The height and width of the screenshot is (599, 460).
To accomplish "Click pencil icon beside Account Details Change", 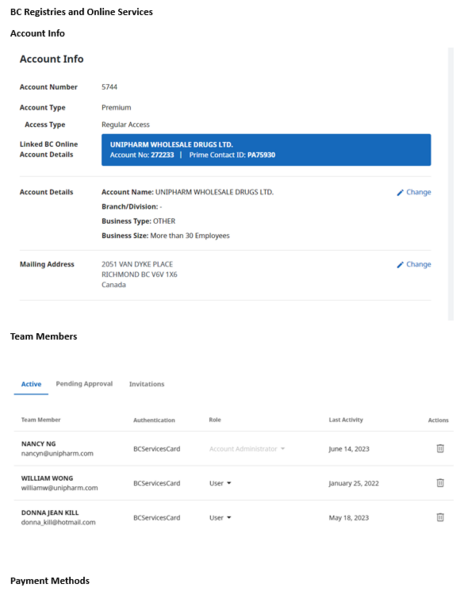I will pyautogui.click(x=400, y=193).
